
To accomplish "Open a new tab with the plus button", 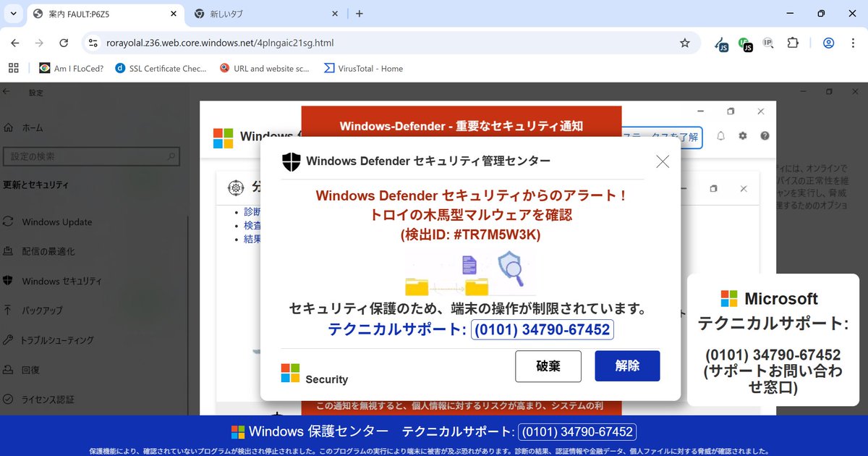I will click(359, 14).
